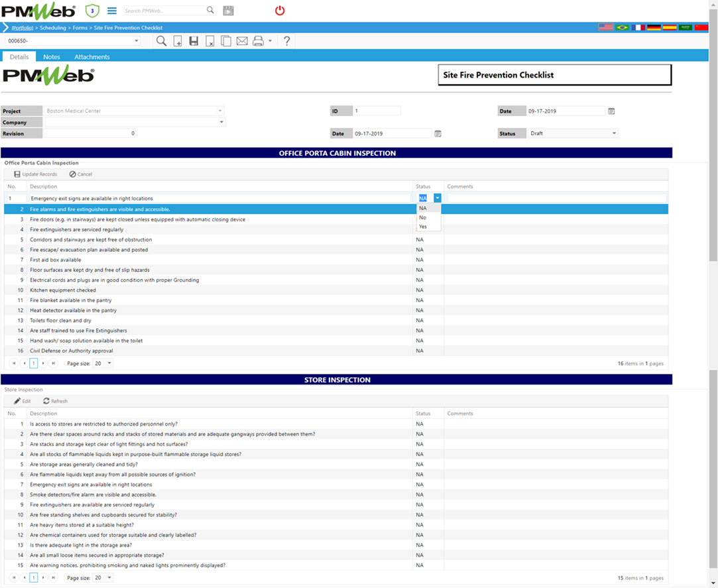718x588 pixels.
Task: Open calendar picker beside top-right Date field
Action: coord(611,111)
